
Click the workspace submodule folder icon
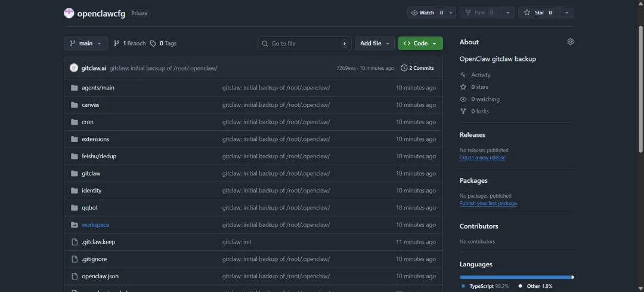(75, 225)
